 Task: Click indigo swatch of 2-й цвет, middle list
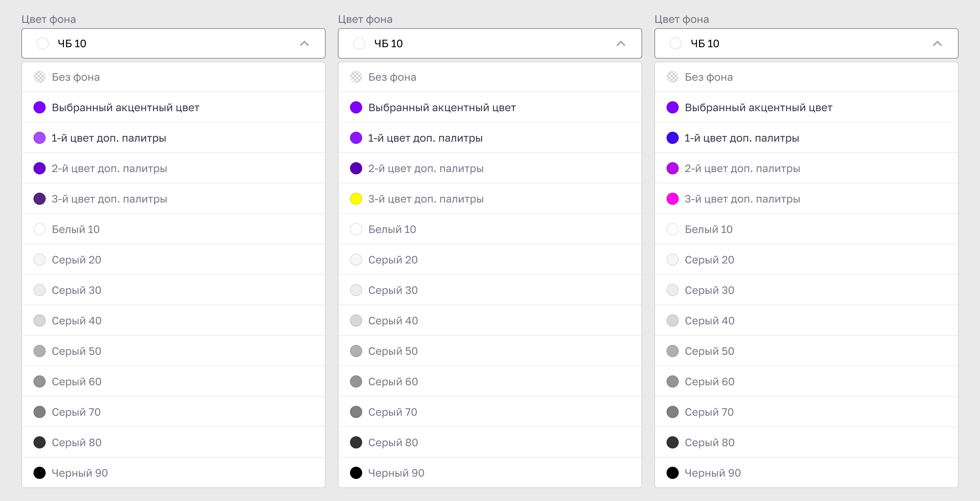click(356, 168)
